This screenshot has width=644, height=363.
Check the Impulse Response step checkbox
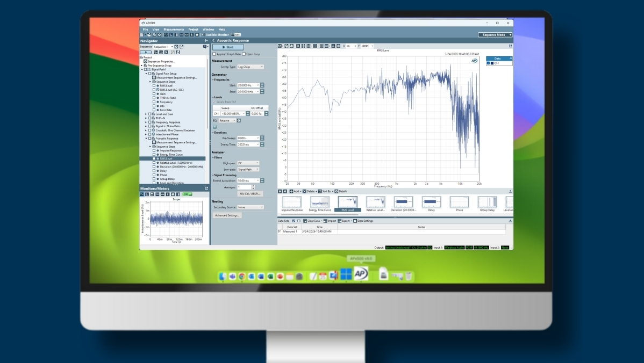point(154,150)
